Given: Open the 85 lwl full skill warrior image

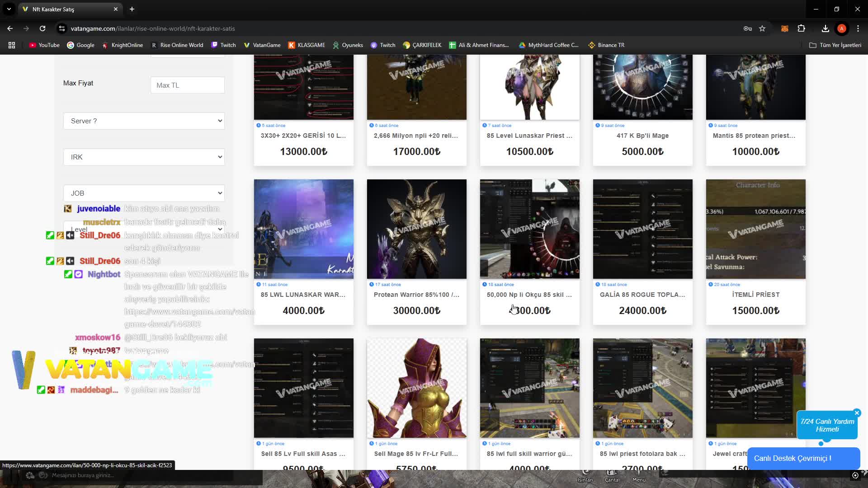Looking at the screenshot, I should (530, 388).
